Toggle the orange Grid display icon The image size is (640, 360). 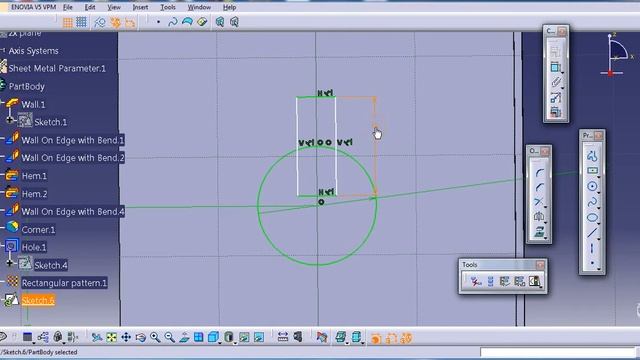pyautogui.click(x=68, y=22)
